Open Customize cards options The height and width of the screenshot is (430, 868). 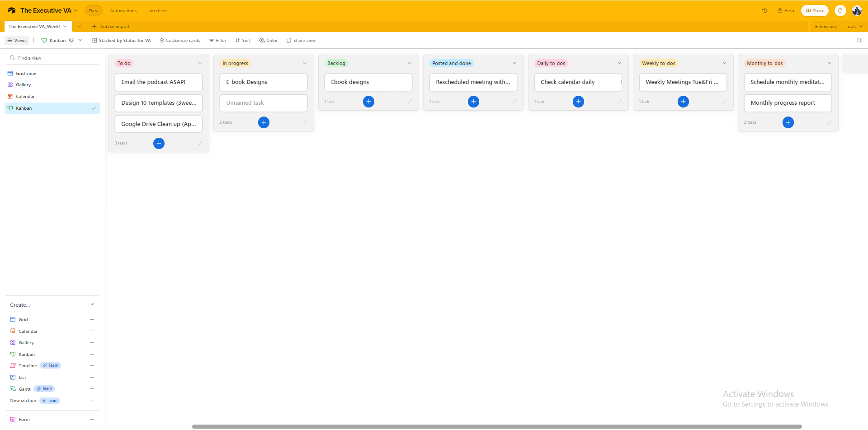(179, 40)
